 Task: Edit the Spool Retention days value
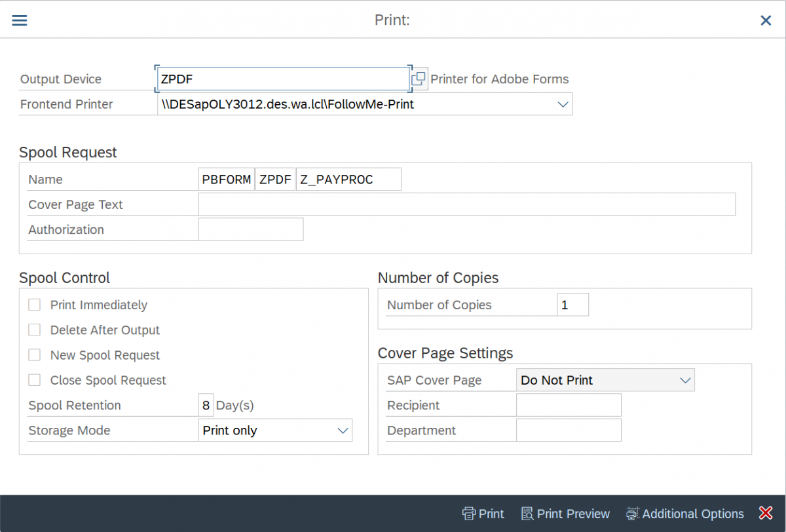206,404
